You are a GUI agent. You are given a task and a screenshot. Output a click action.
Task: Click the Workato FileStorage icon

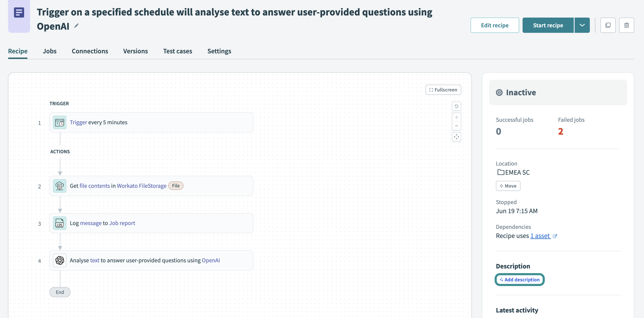(x=59, y=186)
